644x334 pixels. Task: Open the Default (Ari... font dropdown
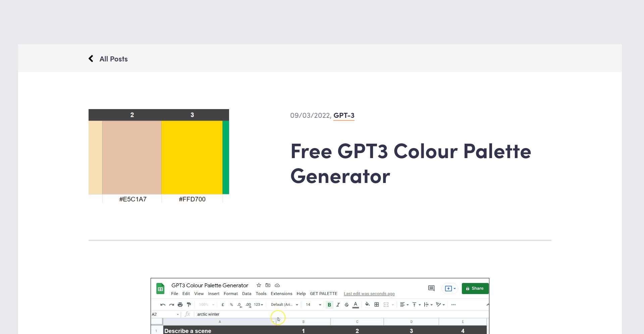point(284,305)
